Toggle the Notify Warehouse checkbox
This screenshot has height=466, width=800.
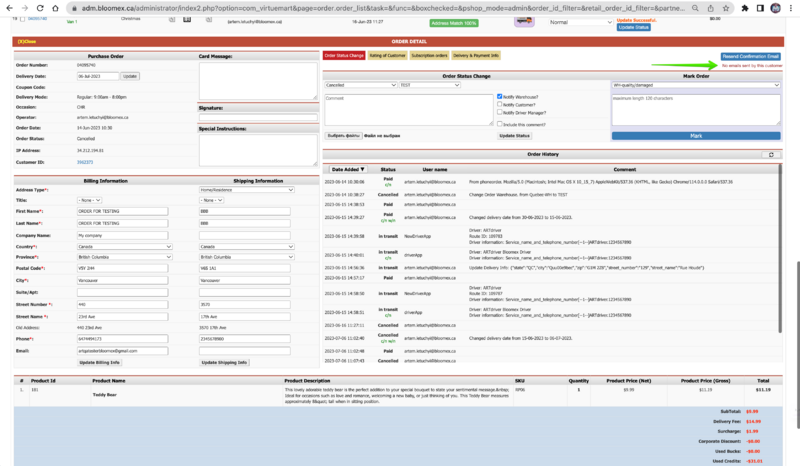tap(499, 96)
